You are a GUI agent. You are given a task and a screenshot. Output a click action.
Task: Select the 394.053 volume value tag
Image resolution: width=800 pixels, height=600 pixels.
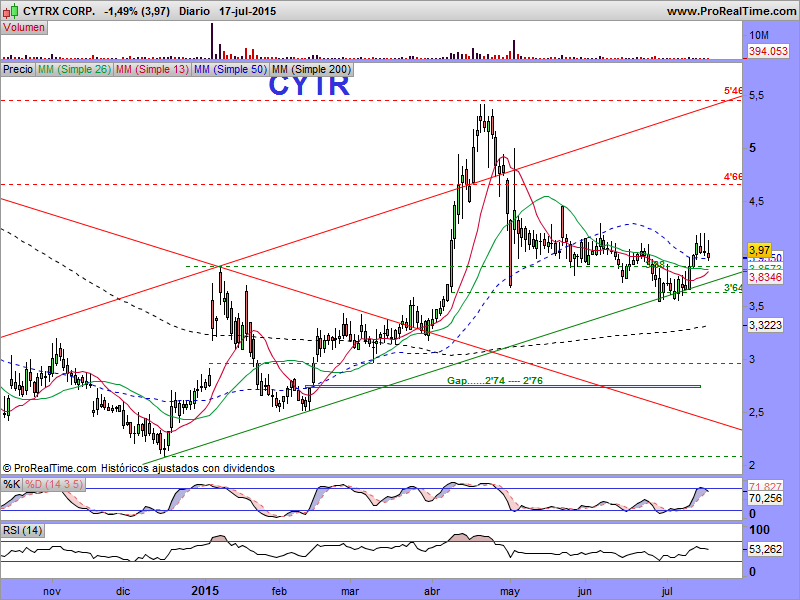tap(768, 51)
